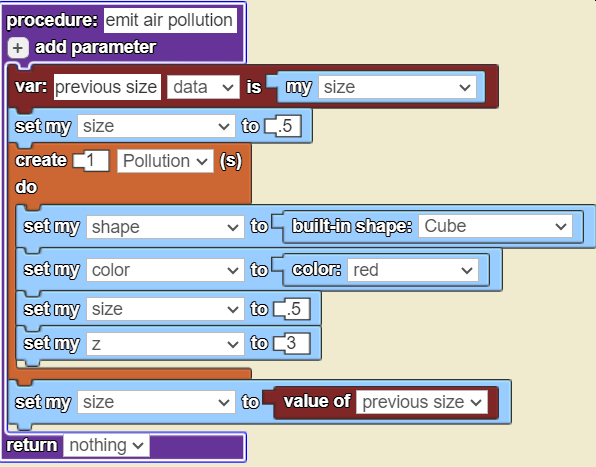Open the 'color' property dropdown
The height and width of the screenshot is (467, 596).
click(x=165, y=270)
